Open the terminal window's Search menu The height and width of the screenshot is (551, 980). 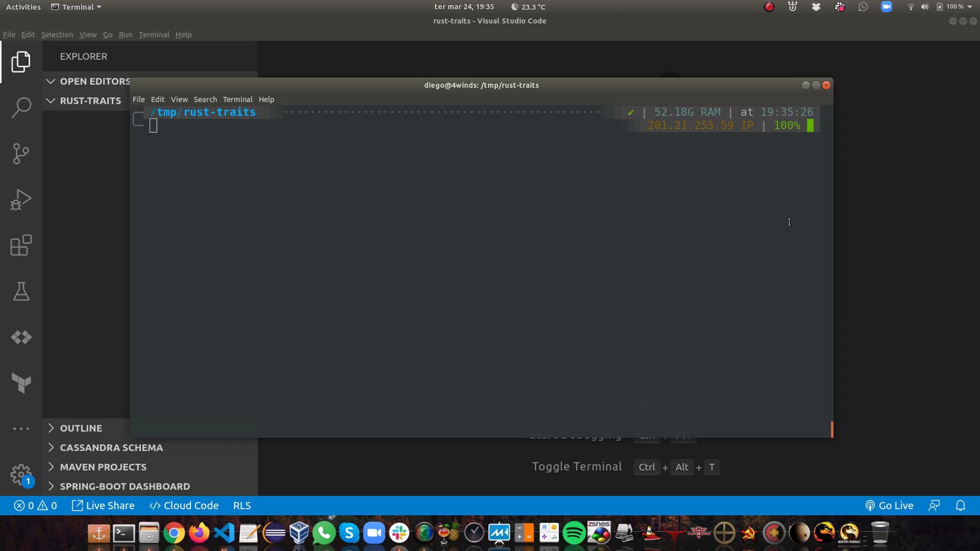(x=205, y=99)
